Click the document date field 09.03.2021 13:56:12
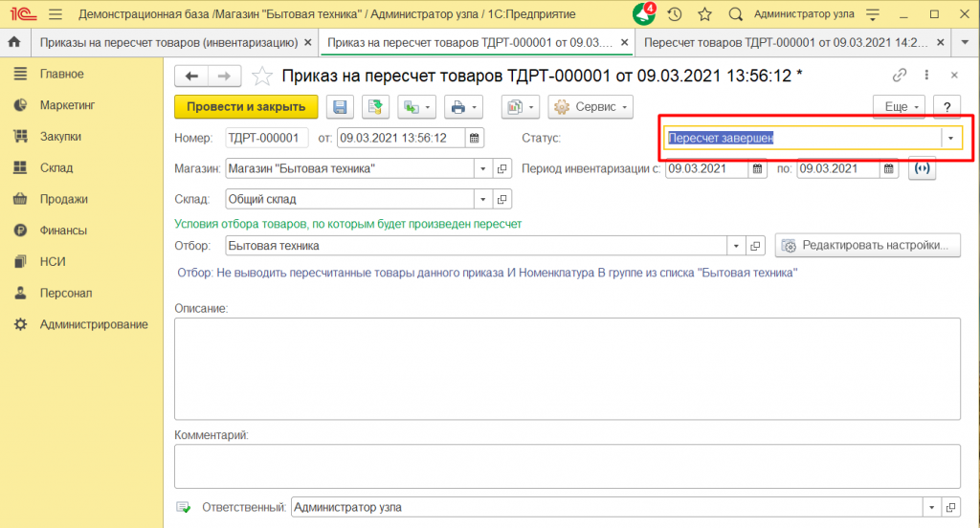The height and width of the screenshot is (528, 980). point(401,138)
